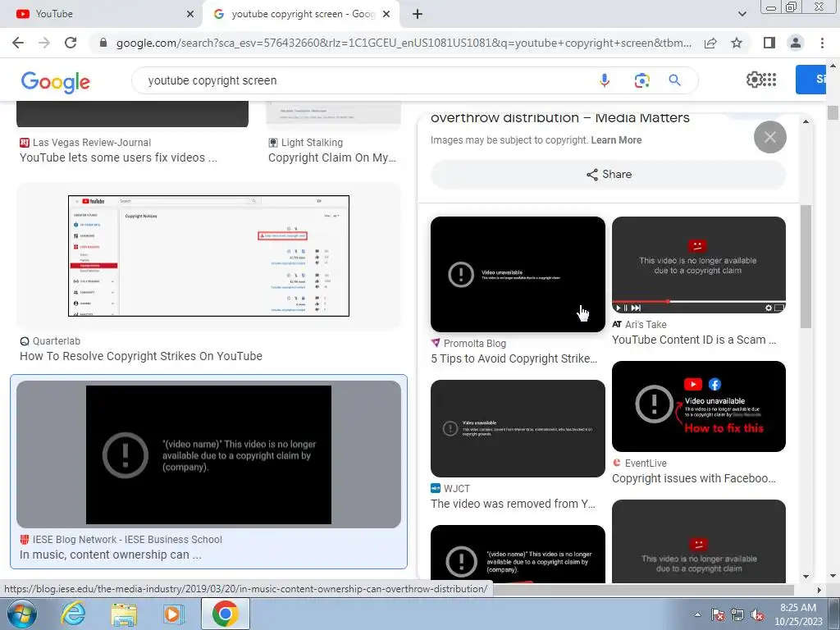Click 'YouTube Content ID is a Scam ...' title
Viewport: 840px width, 630px height.
coord(694,340)
